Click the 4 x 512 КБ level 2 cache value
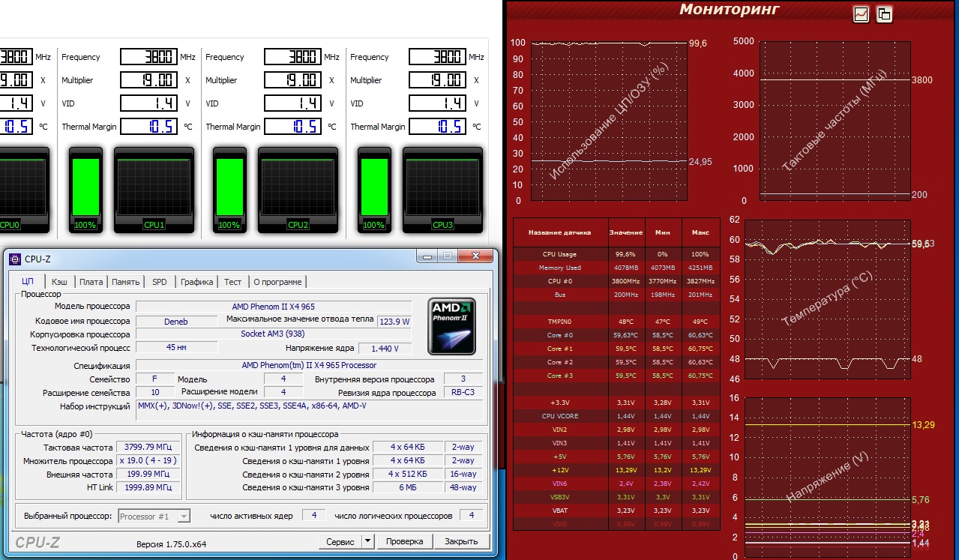This screenshot has height=560, width=959. point(407,474)
